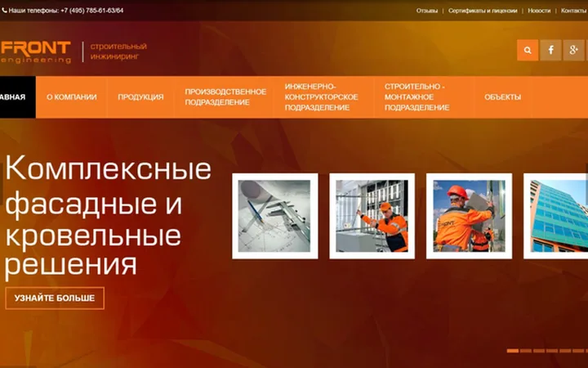Click the Узнайте больше button
Viewport: 588px width, 368px height.
[55, 298]
